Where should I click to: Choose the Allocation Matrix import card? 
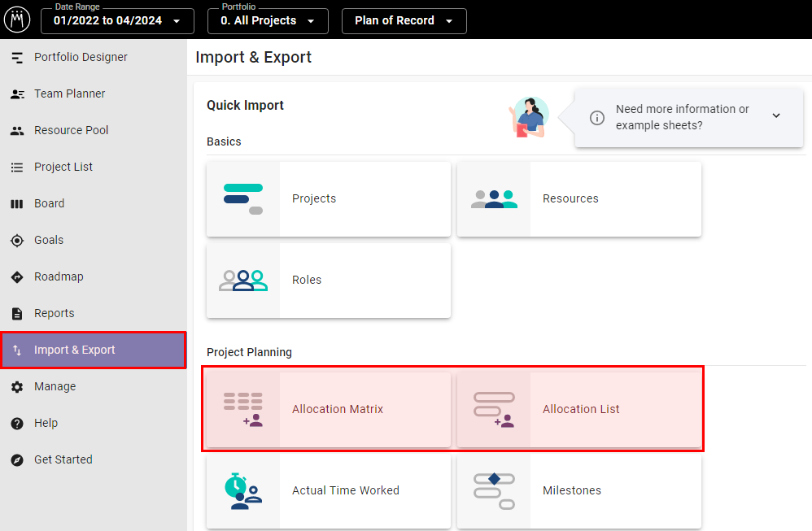coord(329,409)
